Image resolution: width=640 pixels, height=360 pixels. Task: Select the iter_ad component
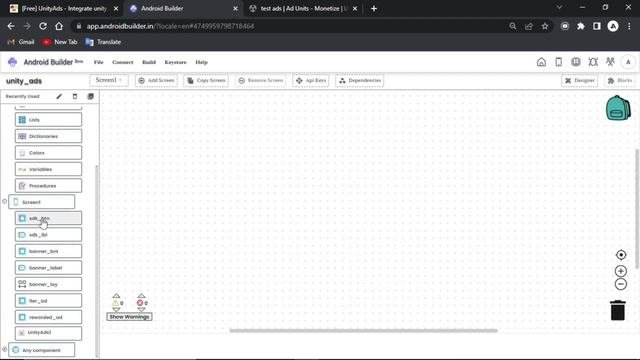point(48,301)
